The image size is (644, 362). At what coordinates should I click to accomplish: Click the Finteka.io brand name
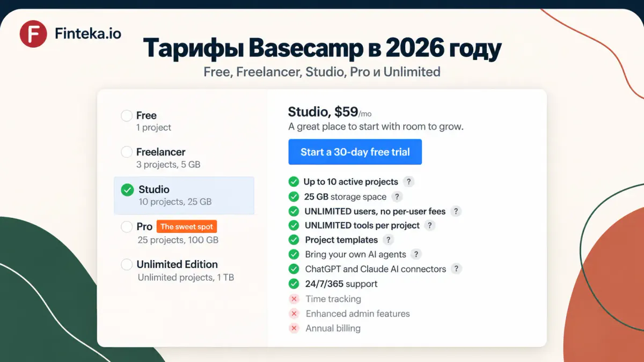pos(88,34)
